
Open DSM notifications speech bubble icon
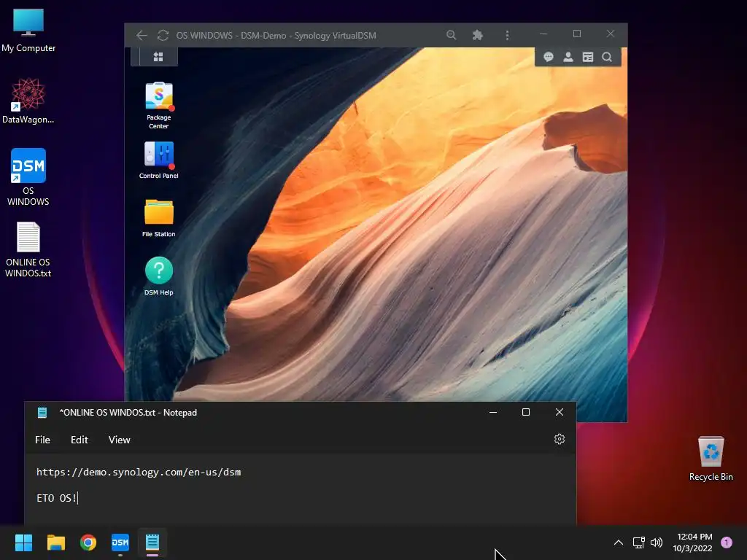pos(549,57)
